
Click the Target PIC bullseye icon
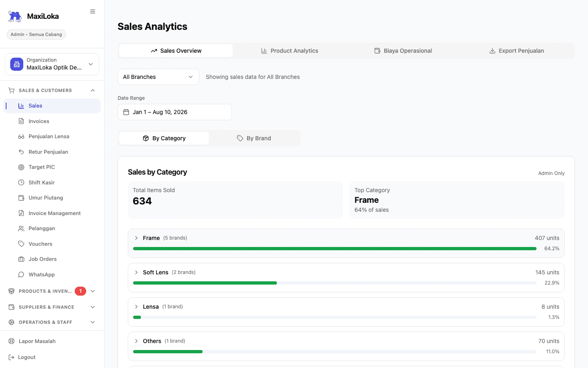[21, 167]
